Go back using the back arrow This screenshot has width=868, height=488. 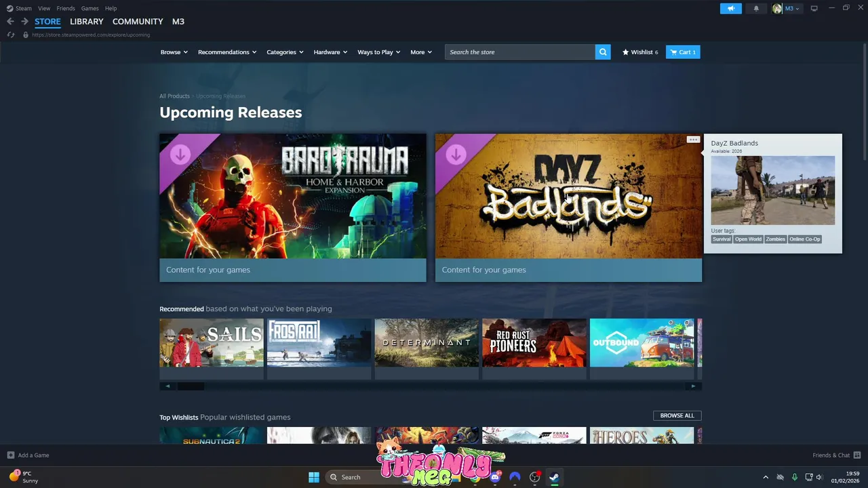tap(10, 22)
